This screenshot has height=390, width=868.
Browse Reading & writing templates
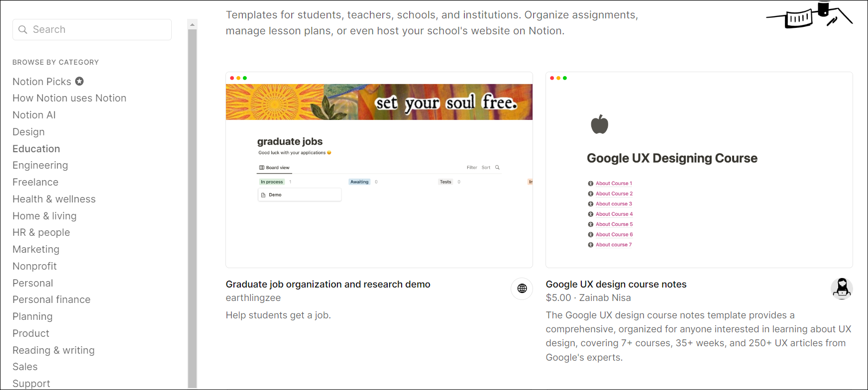[53, 350]
